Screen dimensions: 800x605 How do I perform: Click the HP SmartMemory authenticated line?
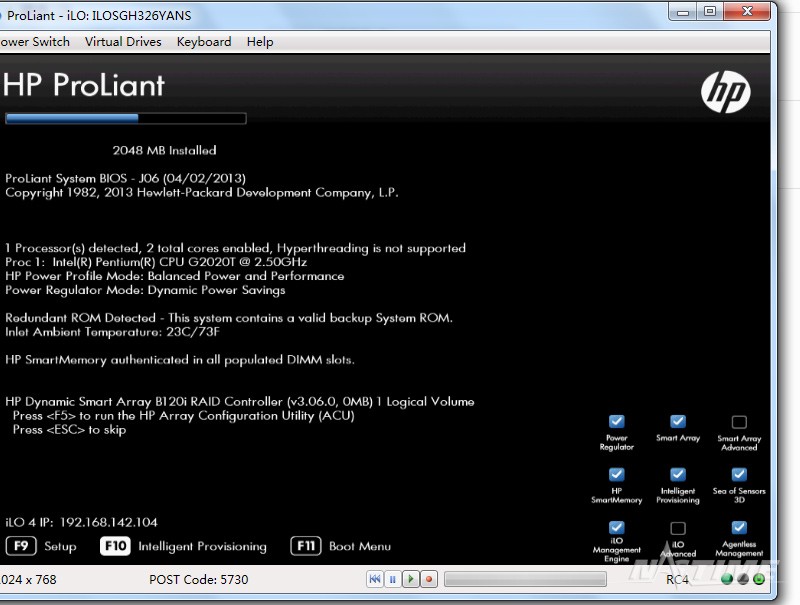tap(180, 360)
